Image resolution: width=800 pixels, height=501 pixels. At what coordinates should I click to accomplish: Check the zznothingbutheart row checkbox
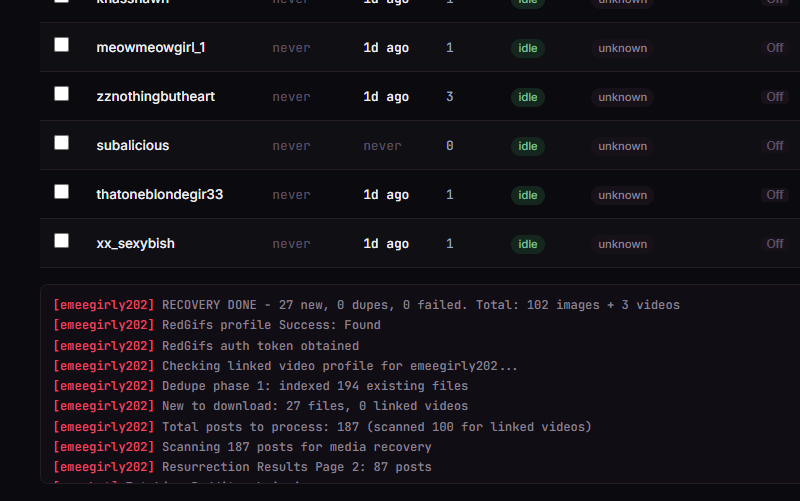(61, 94)
